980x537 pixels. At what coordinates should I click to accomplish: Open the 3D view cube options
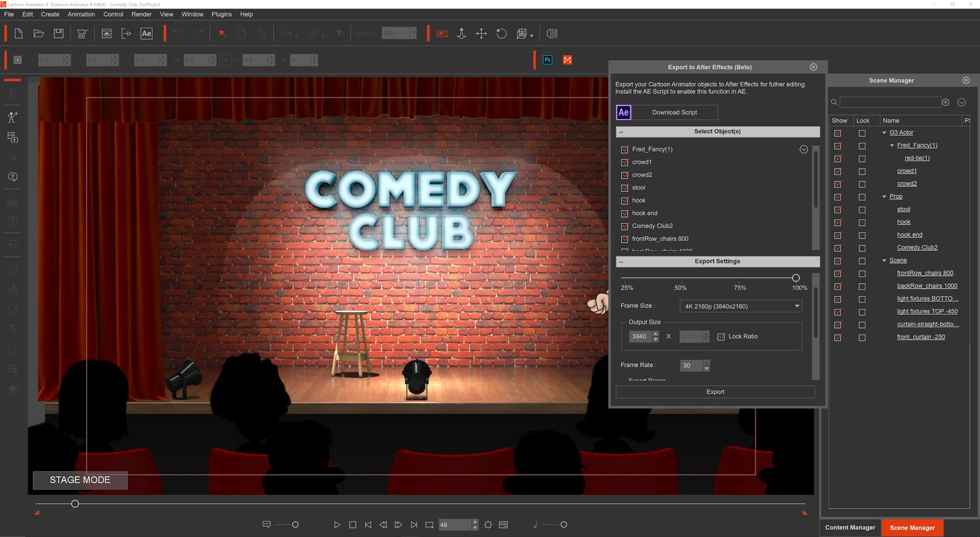pyautogui.click(x=524, y=34)
